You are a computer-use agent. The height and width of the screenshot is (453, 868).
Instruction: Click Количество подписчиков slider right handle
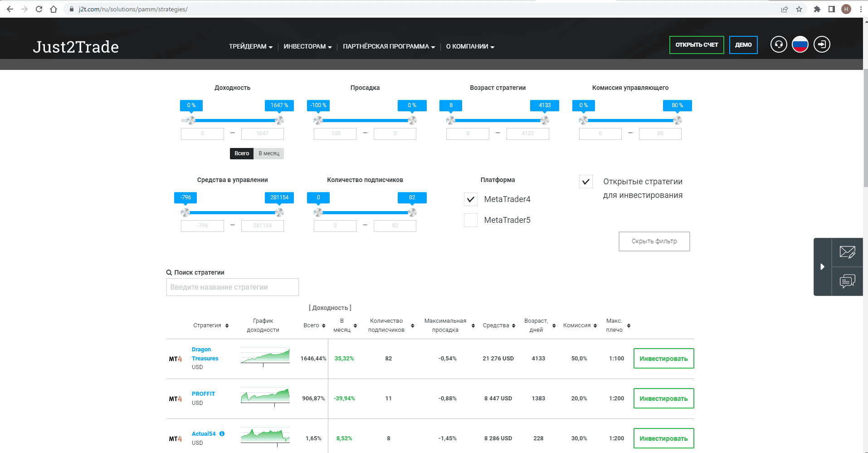click(412, 212)
